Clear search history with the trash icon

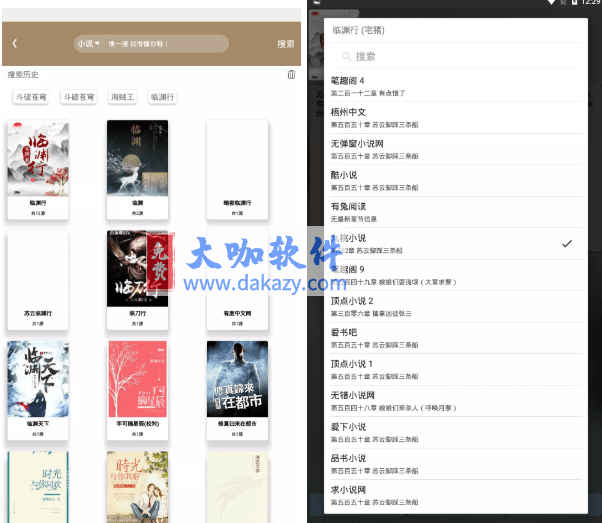coord(291,74)
